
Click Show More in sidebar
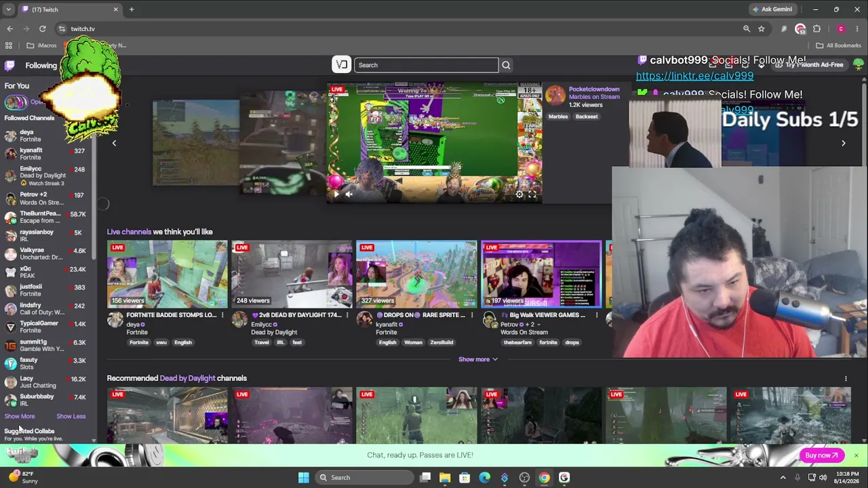tap(20, 416)
